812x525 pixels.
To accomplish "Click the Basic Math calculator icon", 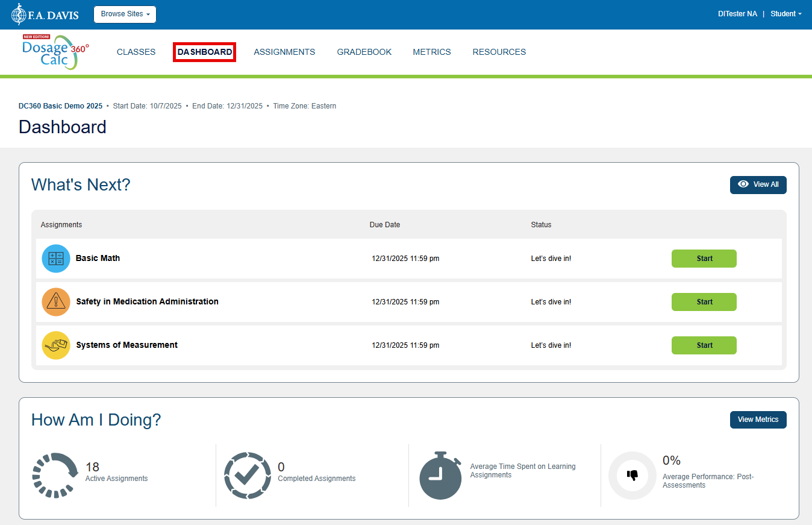I will pos(56,259).
